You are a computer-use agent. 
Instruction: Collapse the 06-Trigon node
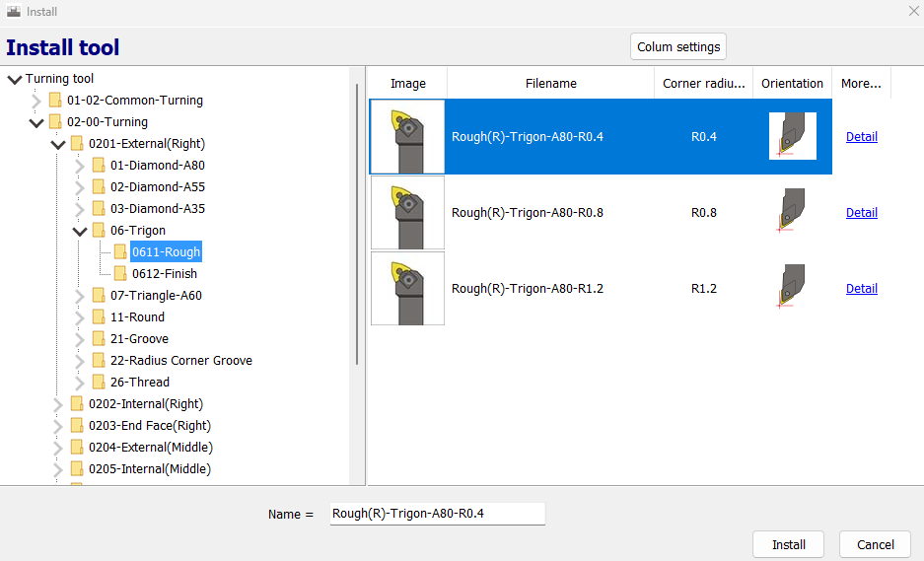[x=80, y=231]
